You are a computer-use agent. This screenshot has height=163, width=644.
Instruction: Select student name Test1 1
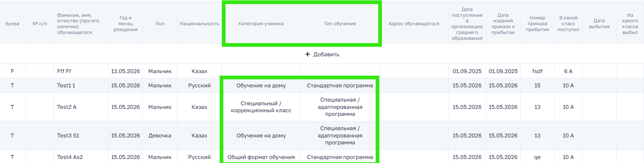66,86
